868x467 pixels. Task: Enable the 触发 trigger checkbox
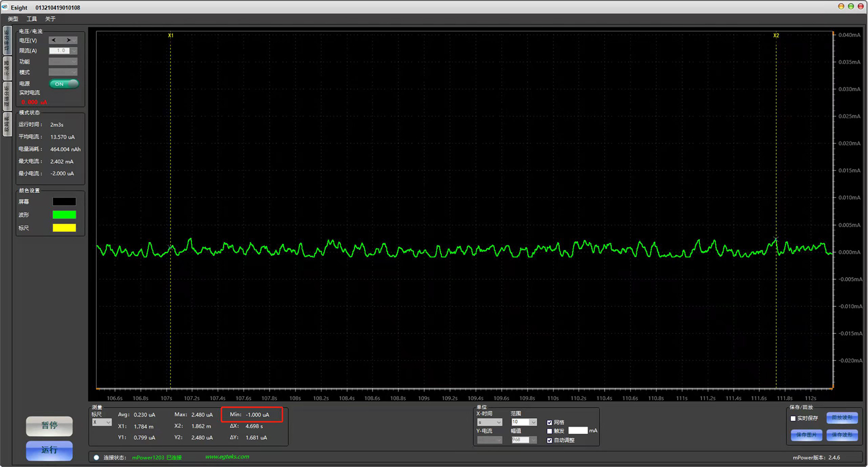pos(550,431)
